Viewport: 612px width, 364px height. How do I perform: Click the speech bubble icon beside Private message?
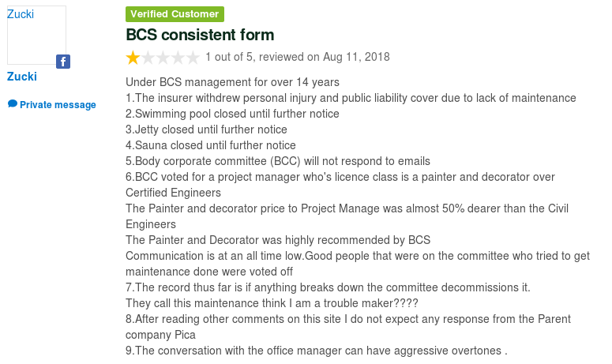point(13,103)
